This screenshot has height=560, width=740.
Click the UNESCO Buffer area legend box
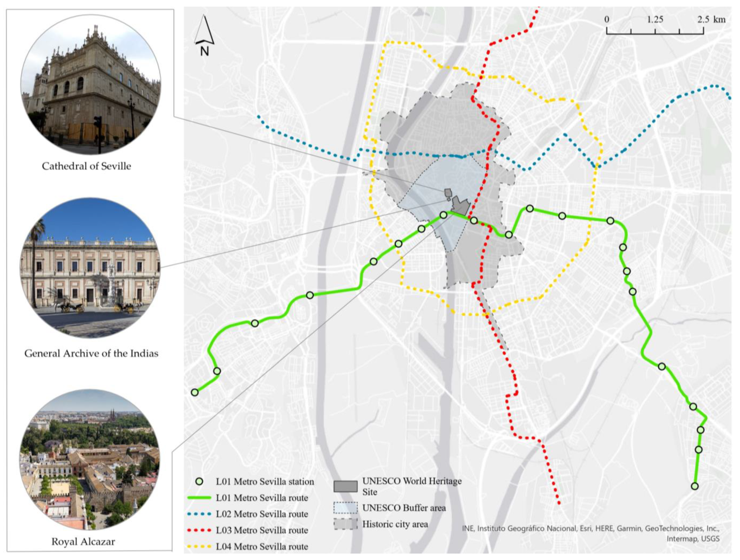click(346, 508)
